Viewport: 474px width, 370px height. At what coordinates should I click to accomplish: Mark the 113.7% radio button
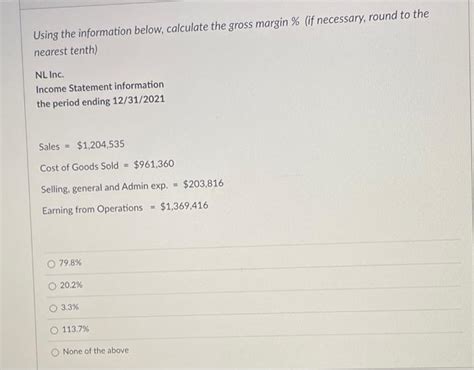coord(54,330)
